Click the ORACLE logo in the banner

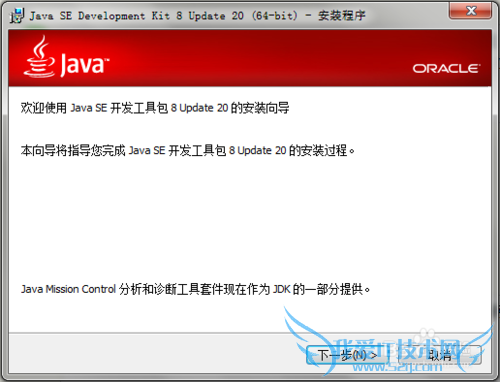(x=446, y=68)
